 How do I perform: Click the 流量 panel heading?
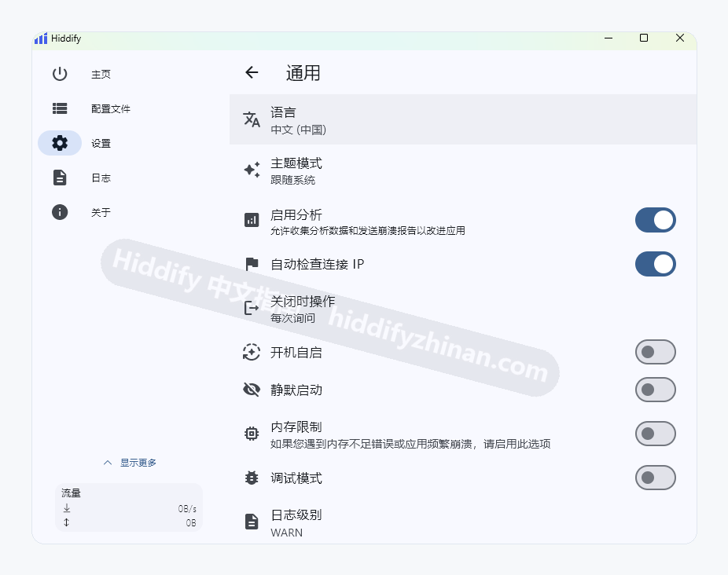71,493
